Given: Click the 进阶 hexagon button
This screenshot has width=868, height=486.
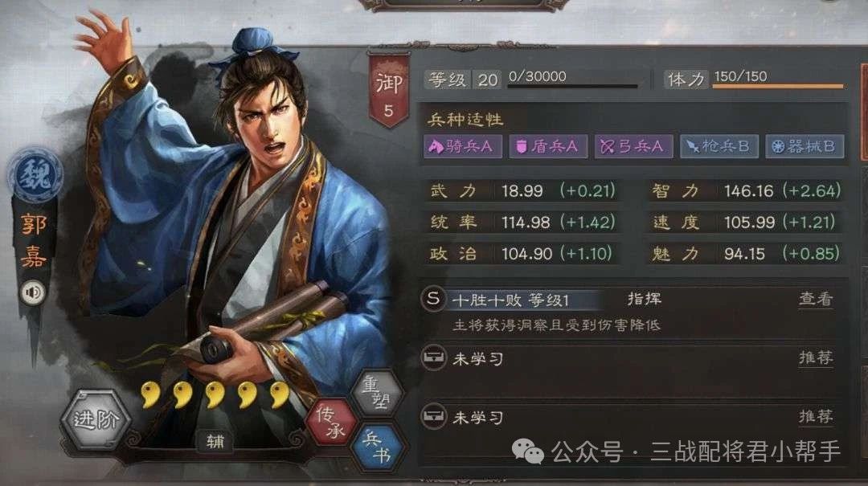Looking at the screenshot, I should (96, 419).
